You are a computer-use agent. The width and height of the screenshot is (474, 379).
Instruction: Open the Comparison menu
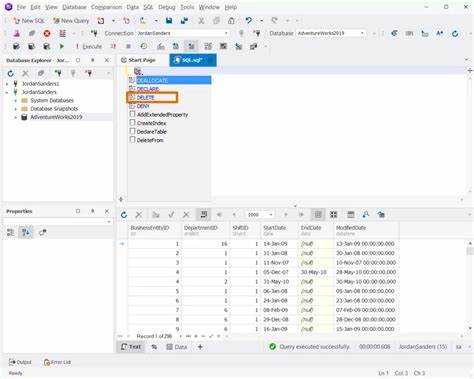[106, 7]
